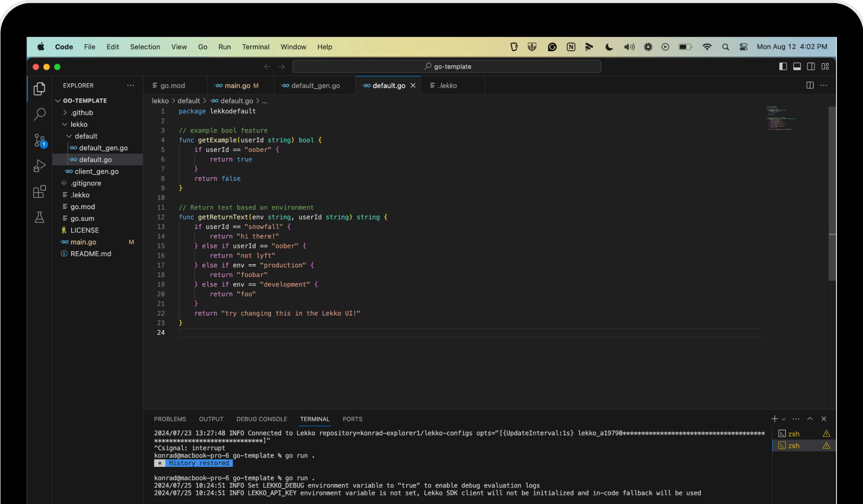The width and height of the screenshot is (863, 504).
Task: Click warning icon on first zsh terminal
Action: pos(826,433)
